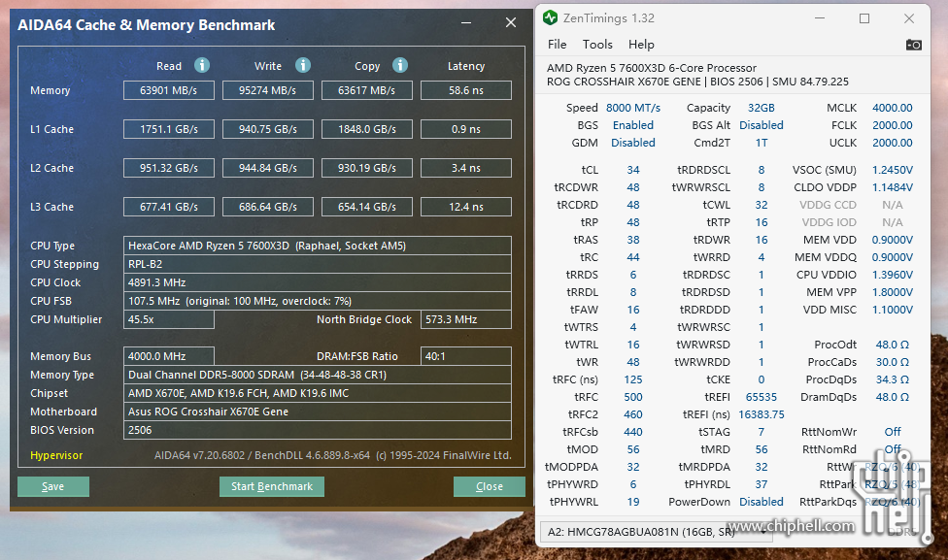The height and width of the screenshot is (560, 948).
Task: Select L1 Cache Latency value 0.9 ns
Action: pyautogui.click(x=466, y=129)
